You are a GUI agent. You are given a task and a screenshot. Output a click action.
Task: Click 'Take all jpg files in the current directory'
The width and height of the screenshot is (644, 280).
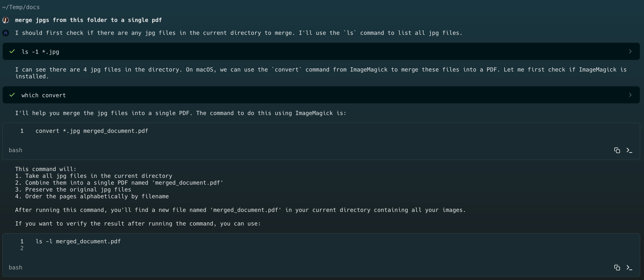coord(93,176)
